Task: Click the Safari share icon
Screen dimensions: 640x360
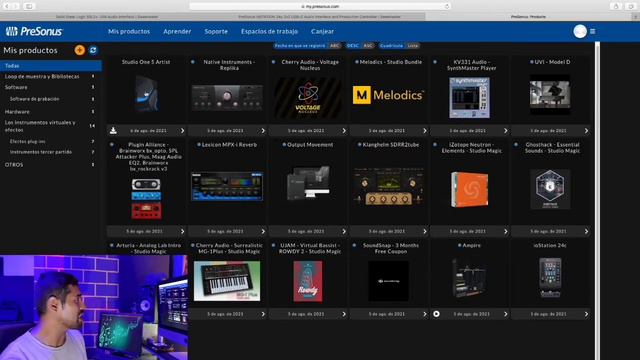Action: click(x=616, y=6)
